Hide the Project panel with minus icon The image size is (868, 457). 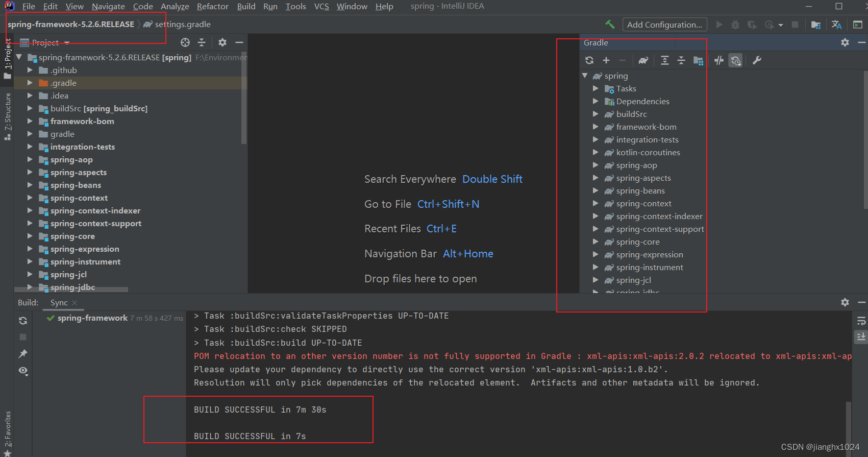(x=239, y=42)
